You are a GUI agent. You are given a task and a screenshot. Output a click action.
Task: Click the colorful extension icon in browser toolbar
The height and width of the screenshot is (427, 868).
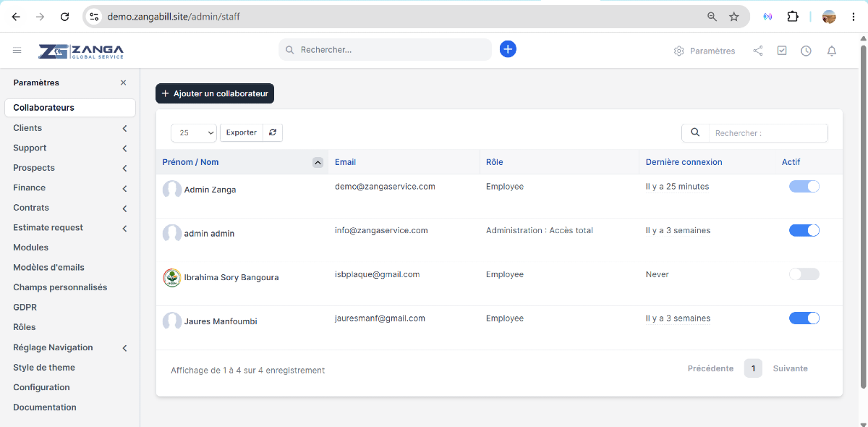[767, 16]
